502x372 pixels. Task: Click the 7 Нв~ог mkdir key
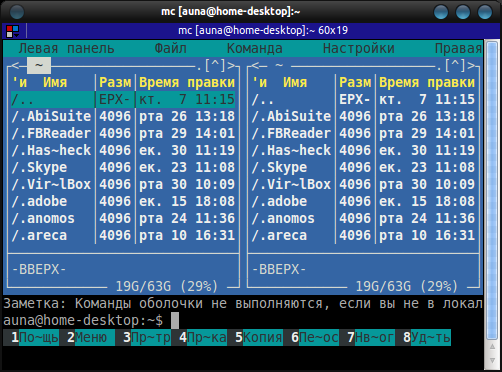[x=367, y=337]
